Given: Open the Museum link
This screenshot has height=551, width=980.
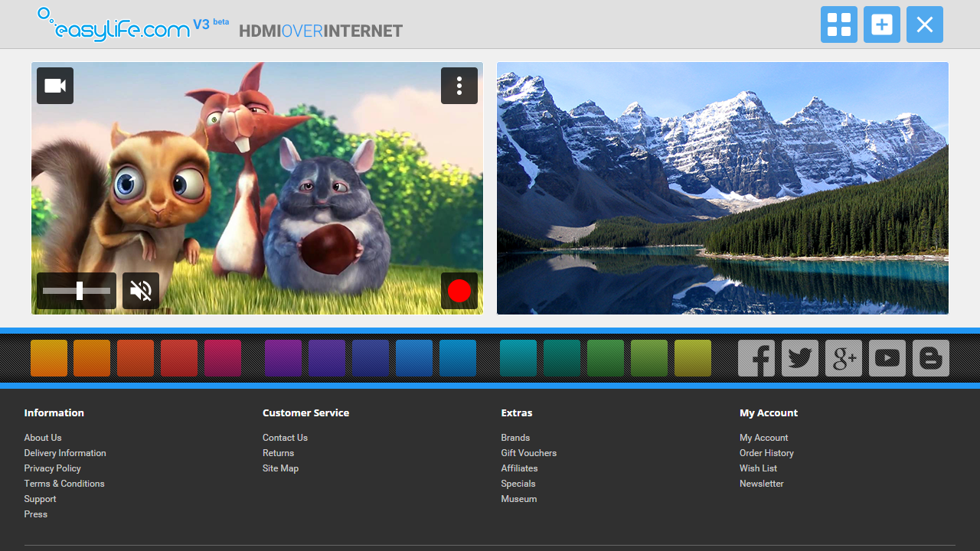Looking at the screenshot, I should pyautogui.click(x=519, y=499).
